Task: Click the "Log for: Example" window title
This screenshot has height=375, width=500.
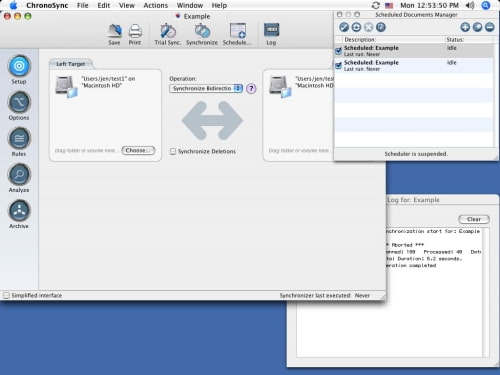Action: tap(413, 200)
